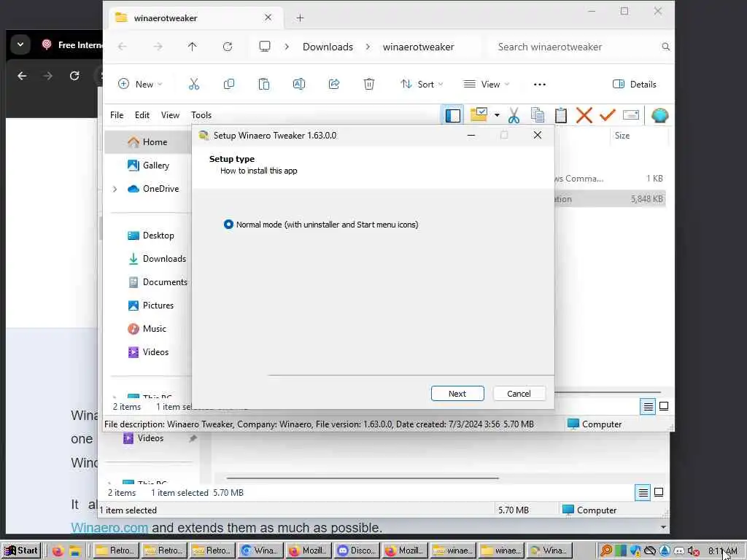This screenshot has width=747, height=560.
Task: Click the Discord icon in the system tray
Action: pyautogui.click(x=679, y=551)
